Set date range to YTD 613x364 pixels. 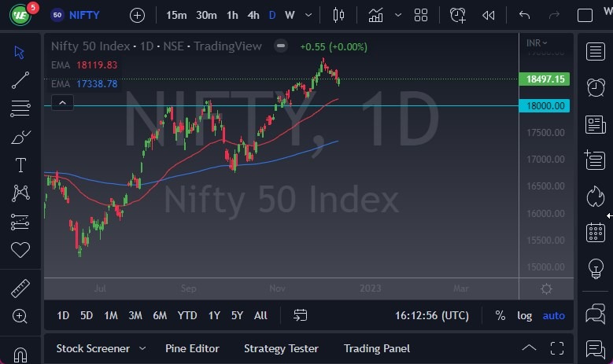(186, 315)
